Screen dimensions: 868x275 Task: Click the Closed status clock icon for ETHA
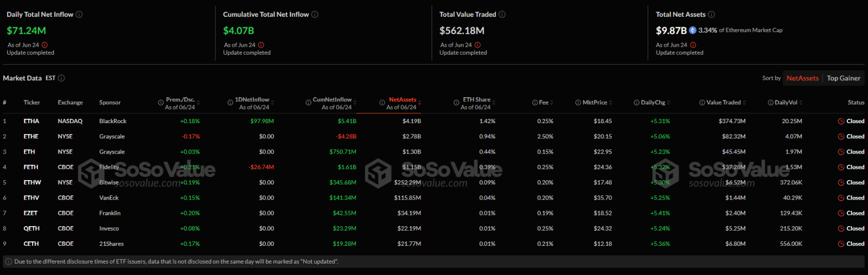pos(841,121)
